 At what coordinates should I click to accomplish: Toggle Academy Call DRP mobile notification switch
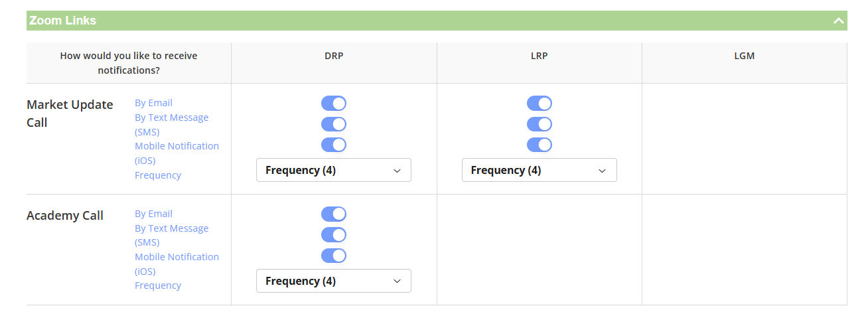click(334, 256)
